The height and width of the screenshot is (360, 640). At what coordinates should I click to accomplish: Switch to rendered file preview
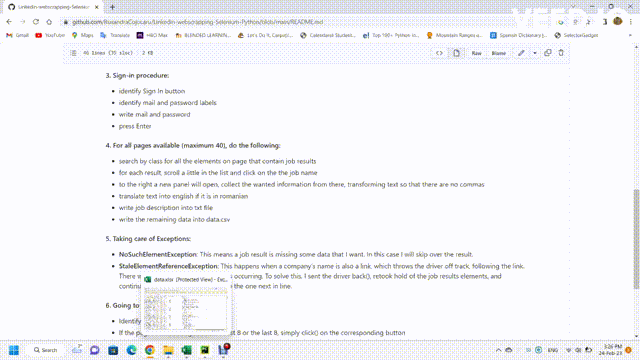tap(456, 53)
